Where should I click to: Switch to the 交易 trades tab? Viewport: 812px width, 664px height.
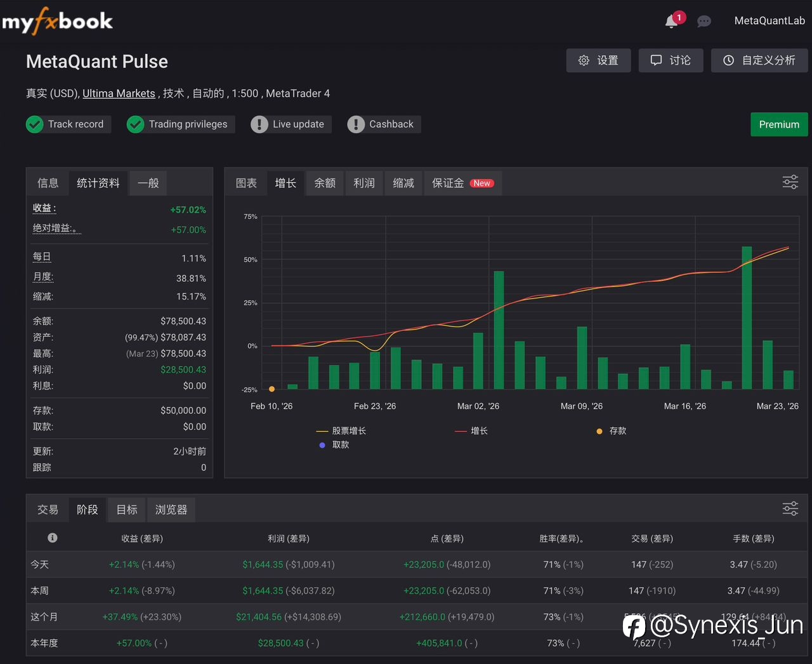coord(48,509)
